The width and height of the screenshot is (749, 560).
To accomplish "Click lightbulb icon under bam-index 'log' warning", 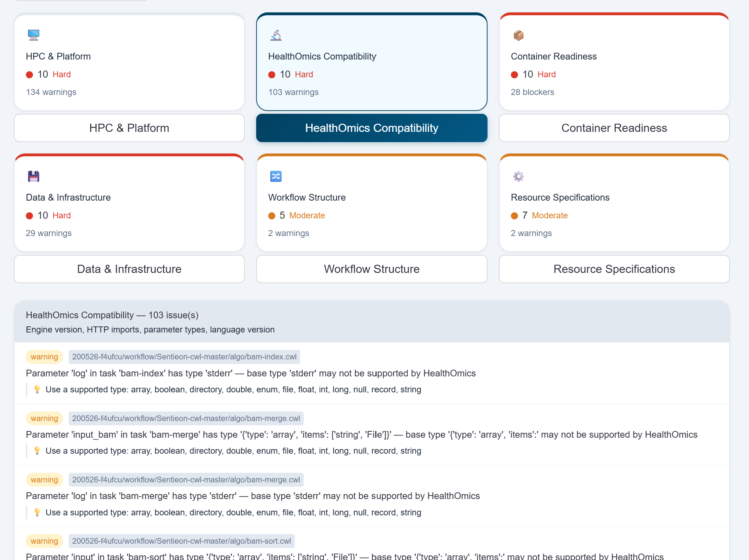I will [x=37, y=390].
